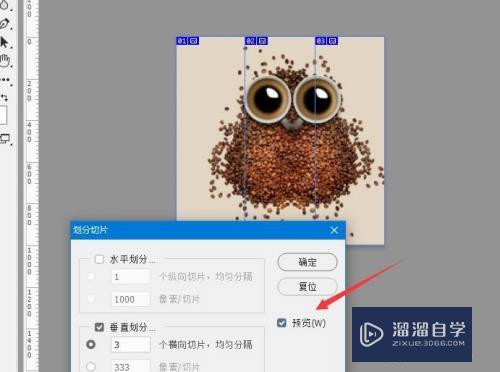Click the pixels per slice field showing 333
This screenshot has width=500, height=372.
[131, 366]
